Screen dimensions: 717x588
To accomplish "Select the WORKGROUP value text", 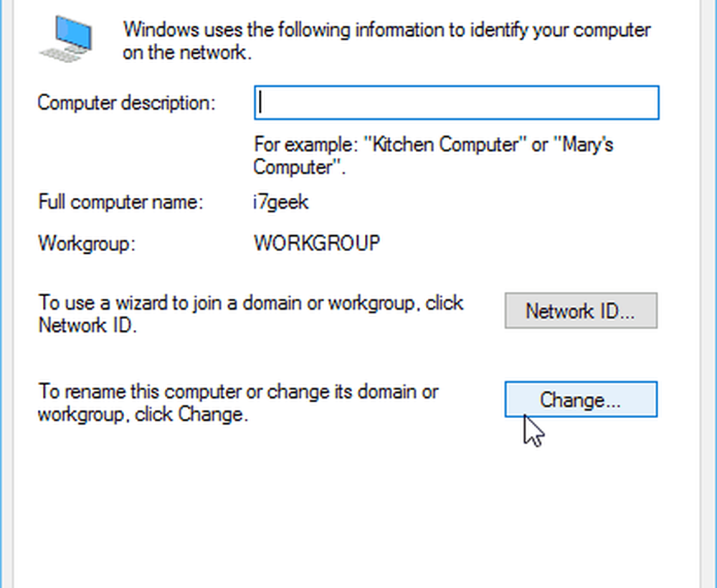I will click(x=317, y=243).
